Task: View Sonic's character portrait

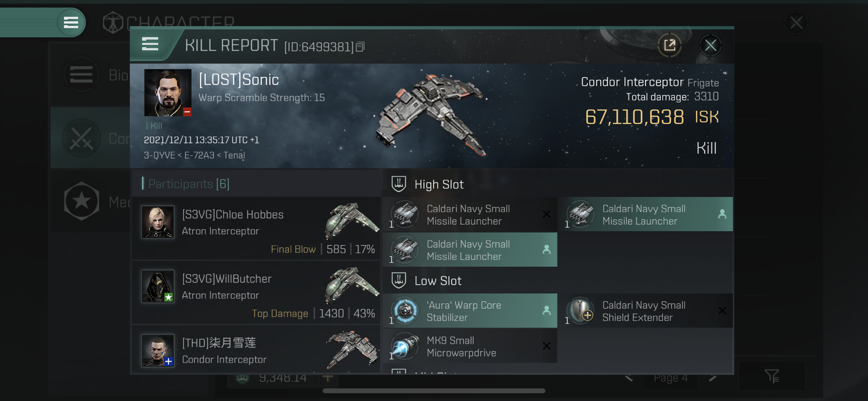Action: pos(168,93)
